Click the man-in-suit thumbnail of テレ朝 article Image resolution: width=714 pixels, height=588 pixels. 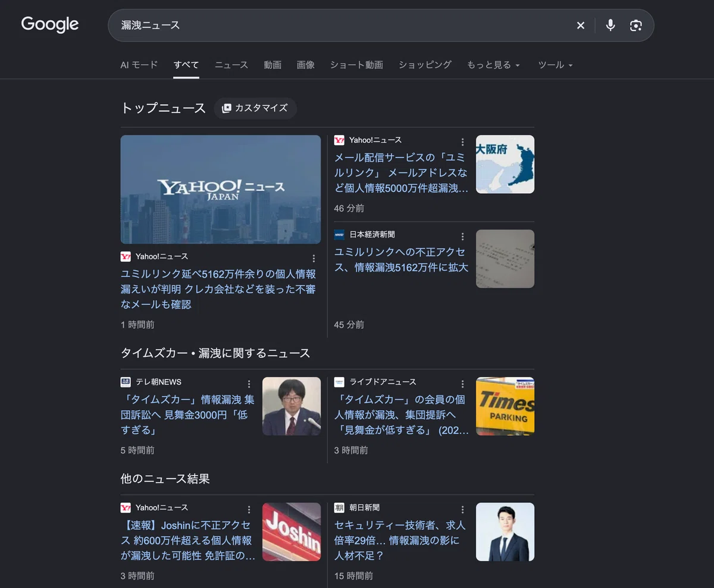click(x=292, y=406)
